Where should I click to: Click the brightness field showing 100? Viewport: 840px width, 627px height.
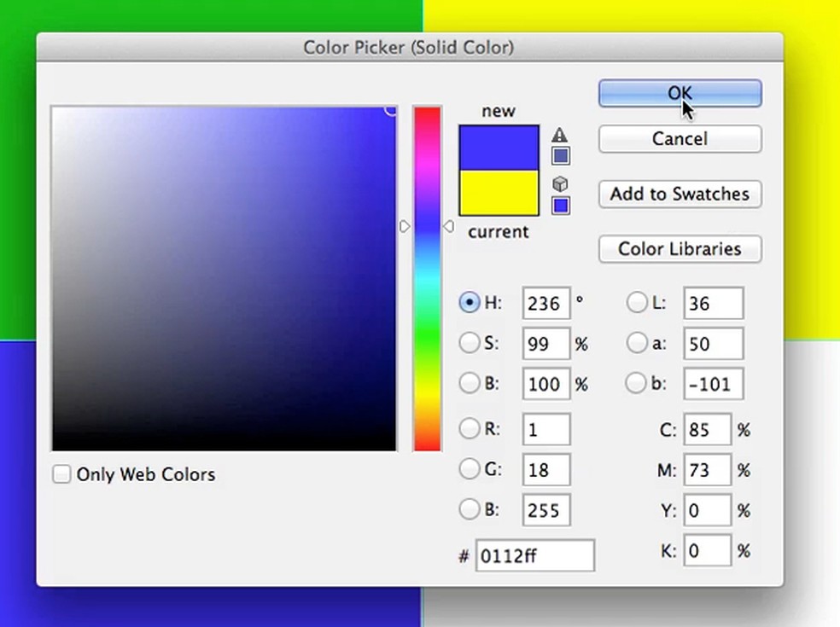[x=545, y=383]
